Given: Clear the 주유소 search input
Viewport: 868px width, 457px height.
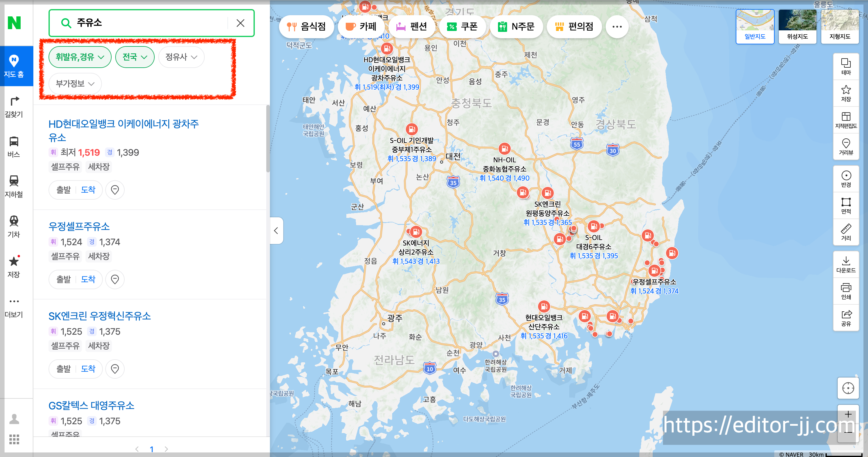Looking at the screenshot, I should [240, 23].
